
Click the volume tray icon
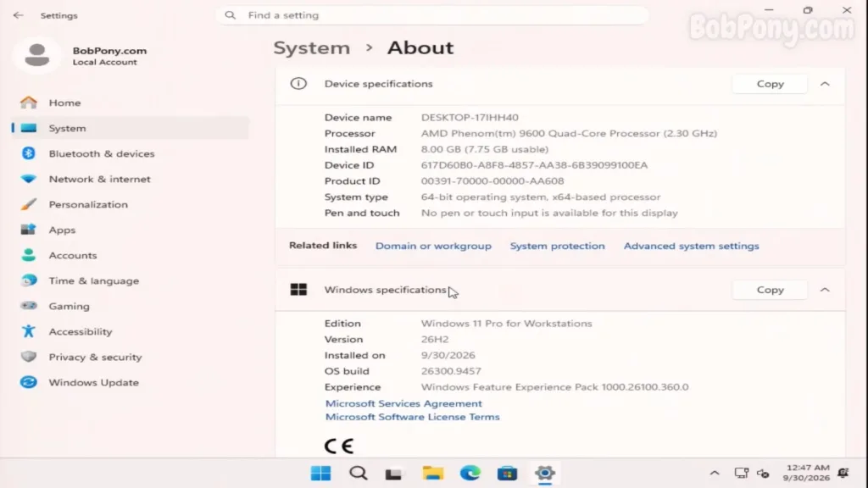(764, 474)
